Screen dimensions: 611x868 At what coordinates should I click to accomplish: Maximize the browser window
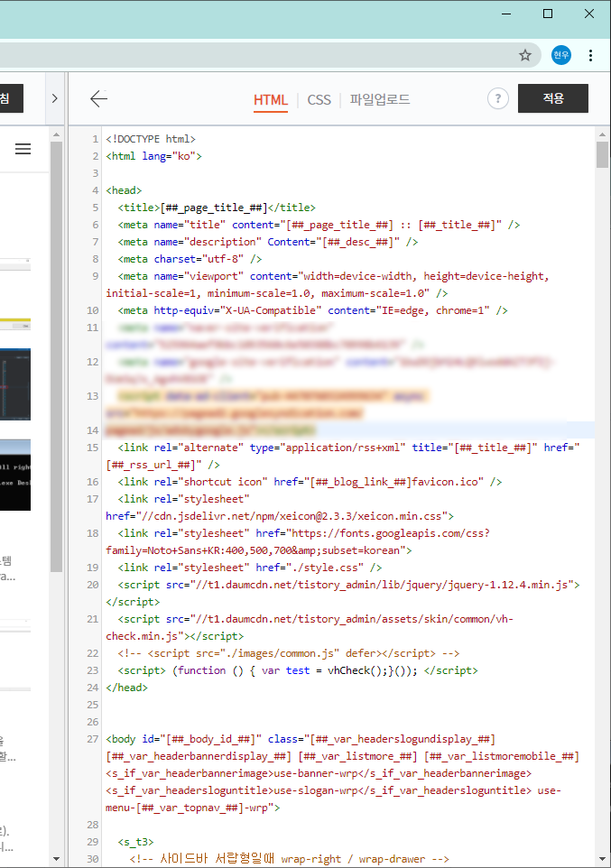point(548,14)
